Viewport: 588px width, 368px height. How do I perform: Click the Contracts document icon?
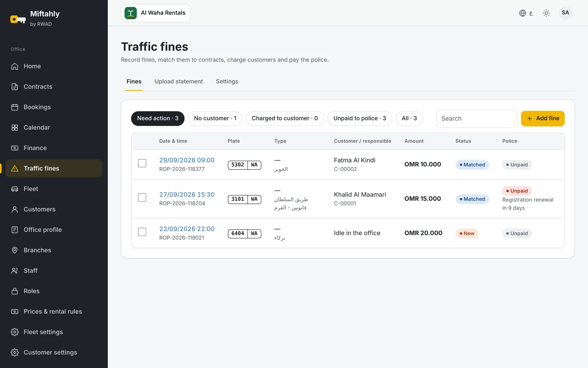15,87
